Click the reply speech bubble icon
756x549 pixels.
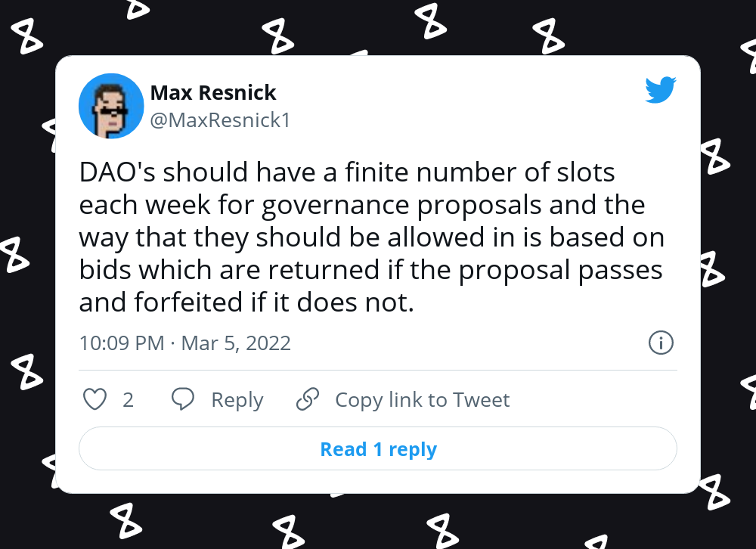point(183,399)
